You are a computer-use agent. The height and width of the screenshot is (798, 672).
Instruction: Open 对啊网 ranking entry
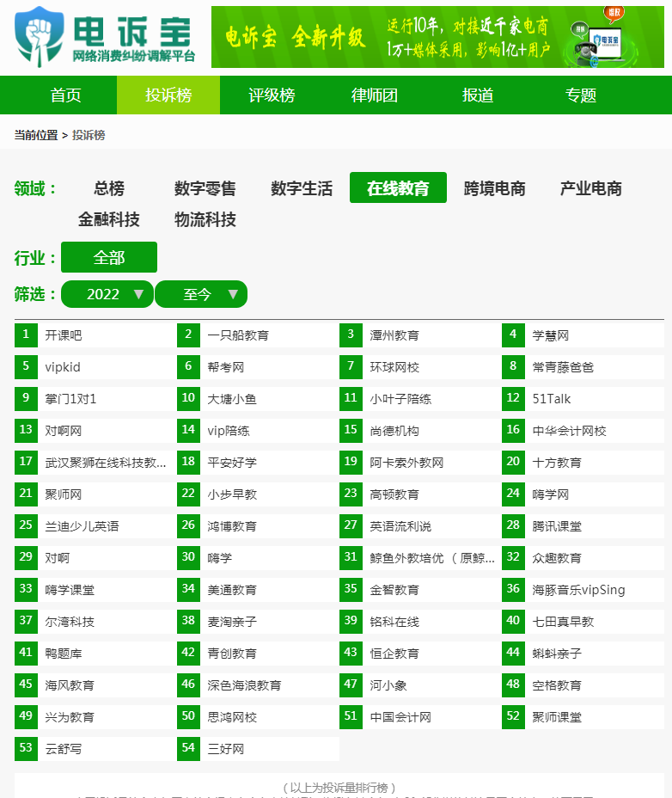pyautogui.click(x=95, y=431)
